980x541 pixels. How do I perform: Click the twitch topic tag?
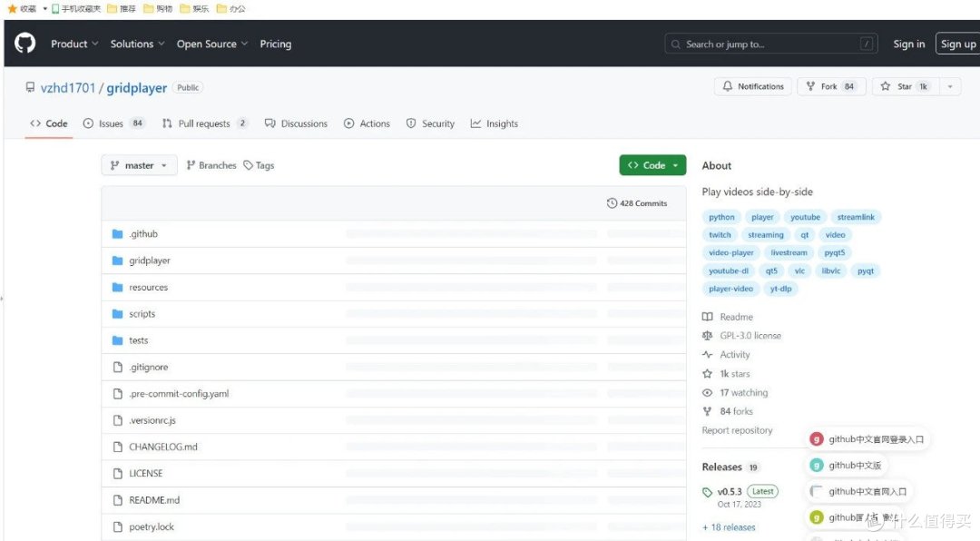(720, 235)
